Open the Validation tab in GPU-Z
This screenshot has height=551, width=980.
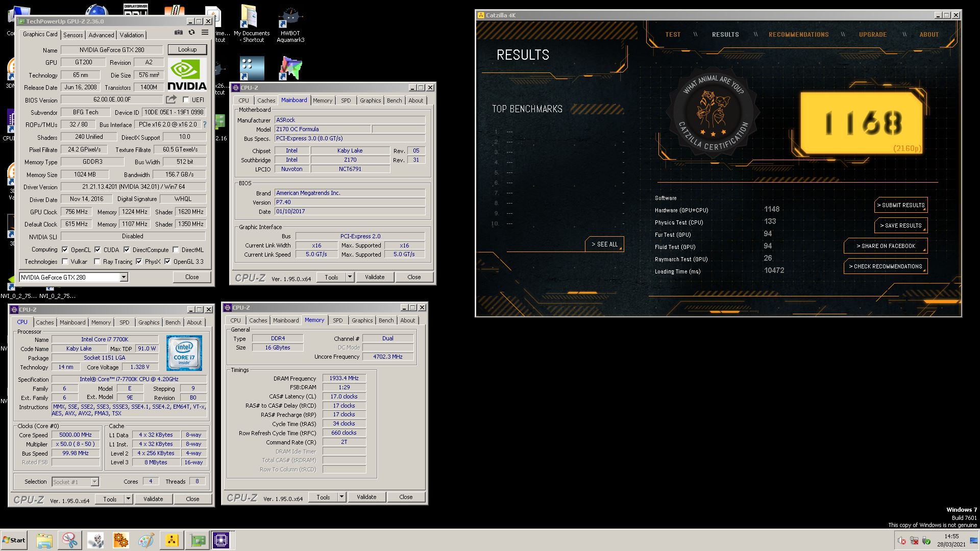[x=132, y=35]
